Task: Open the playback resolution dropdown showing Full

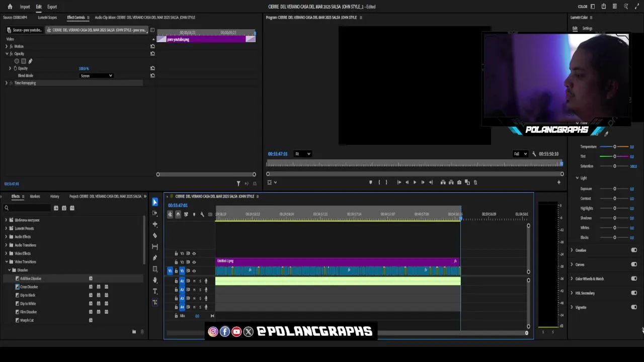Action: [520, 154]
